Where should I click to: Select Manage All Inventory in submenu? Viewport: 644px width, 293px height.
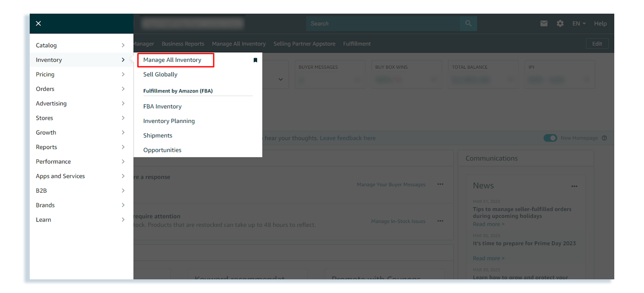pos(172,60)
